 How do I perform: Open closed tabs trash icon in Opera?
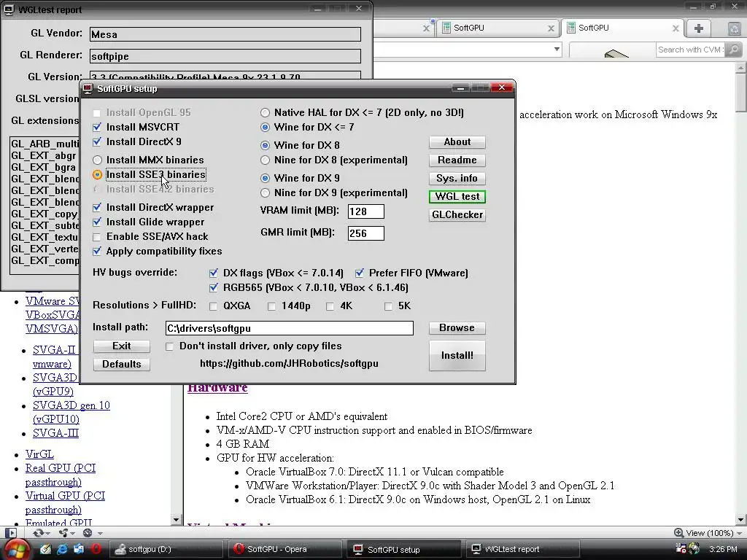(x=734, y=28)
